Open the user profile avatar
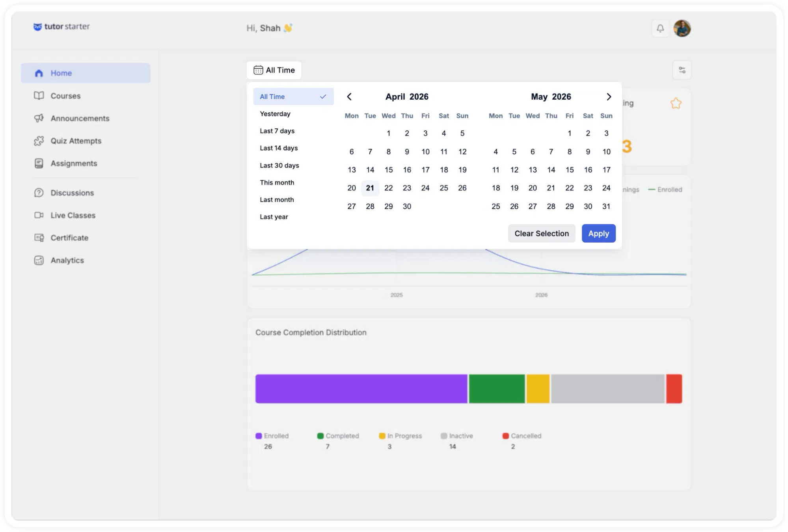 (682, 28)
